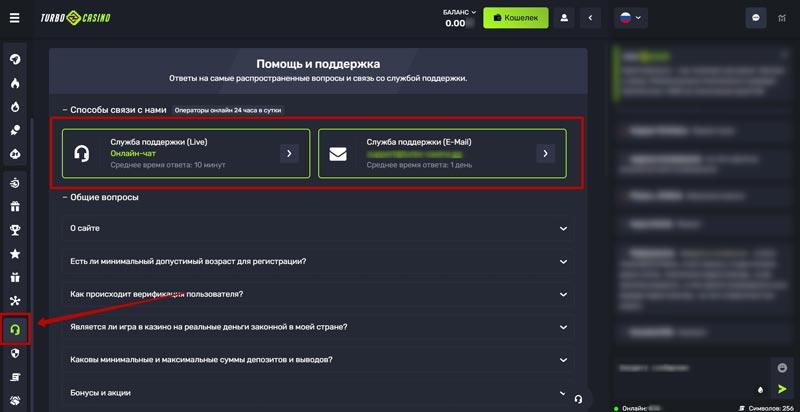Image resolution: width=800 pixels, height=412 pixels.
Task: Click the gift icon above the trophy
Action: pyautogui.click(x=15, y=207)
